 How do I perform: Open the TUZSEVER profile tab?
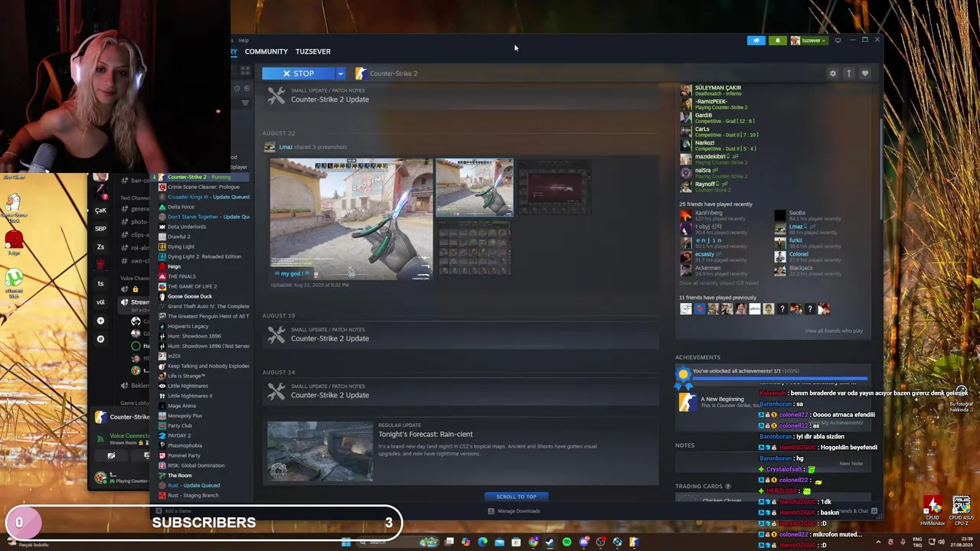click(x=313, y=51)
